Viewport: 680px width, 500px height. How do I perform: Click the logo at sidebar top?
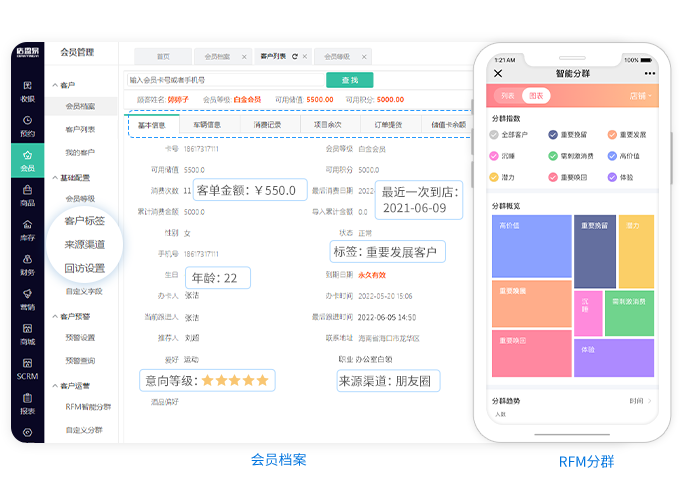[28, 52]
